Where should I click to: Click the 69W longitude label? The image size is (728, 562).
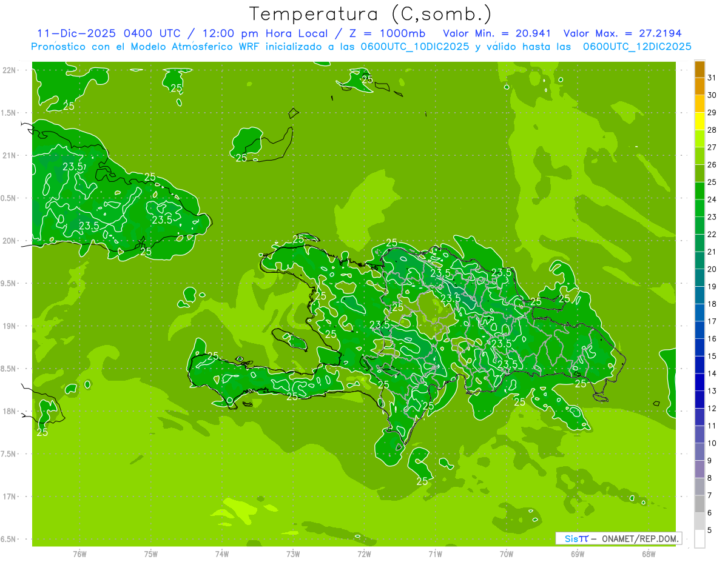[x=578, y=554]
